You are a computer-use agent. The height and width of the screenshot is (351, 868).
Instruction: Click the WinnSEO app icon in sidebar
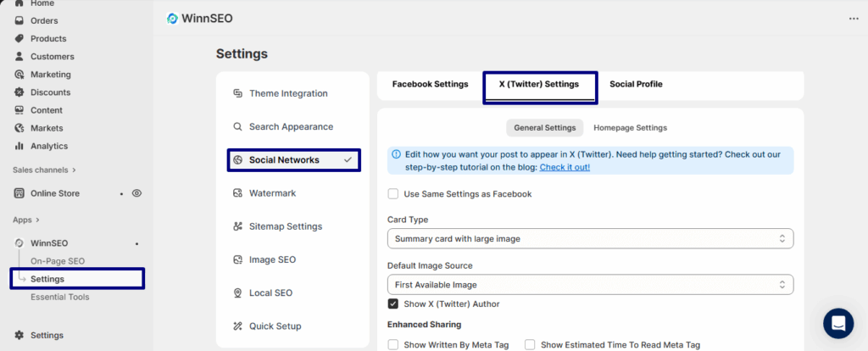tap(19, 243)
